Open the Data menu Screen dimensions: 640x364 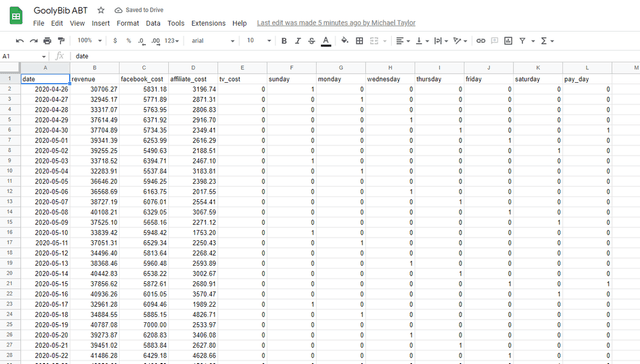coord(153,23)
